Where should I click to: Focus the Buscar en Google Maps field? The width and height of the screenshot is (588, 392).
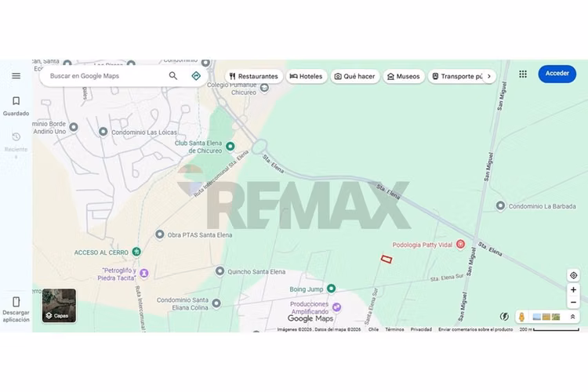pyautogui.click(x=107, y=76)
